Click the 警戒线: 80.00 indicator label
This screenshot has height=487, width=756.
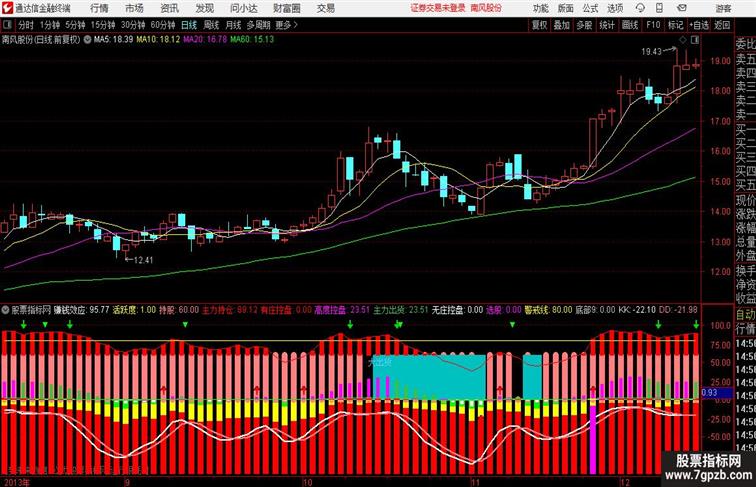(548, 310)
